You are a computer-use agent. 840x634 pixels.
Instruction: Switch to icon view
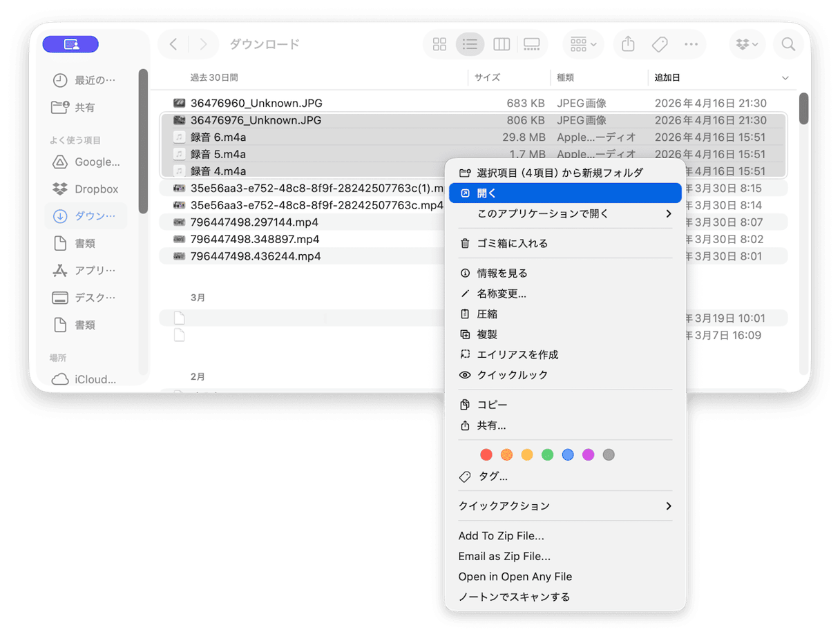[439, 44]
